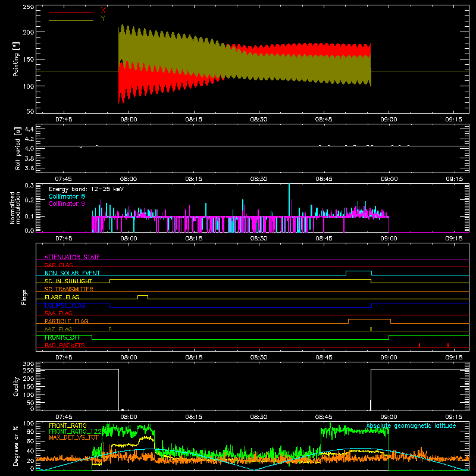Click the green FRONTS_OFF label

tap(62, 337)
